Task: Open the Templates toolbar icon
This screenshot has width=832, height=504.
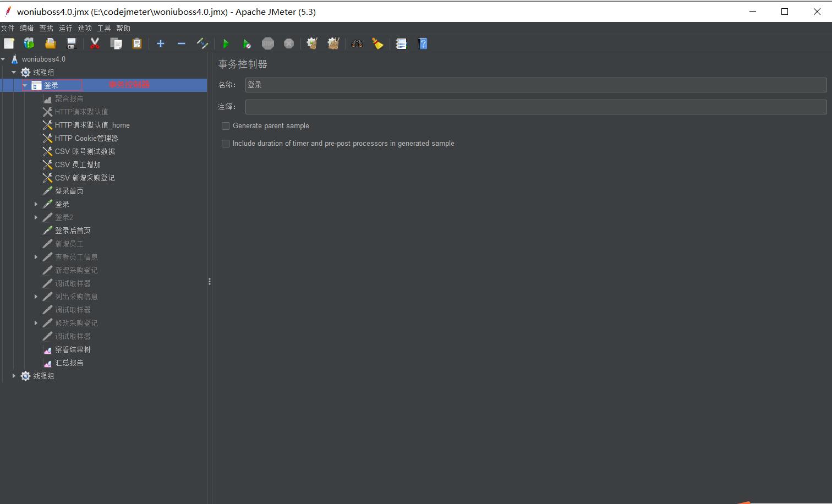Action: [29, 43]
